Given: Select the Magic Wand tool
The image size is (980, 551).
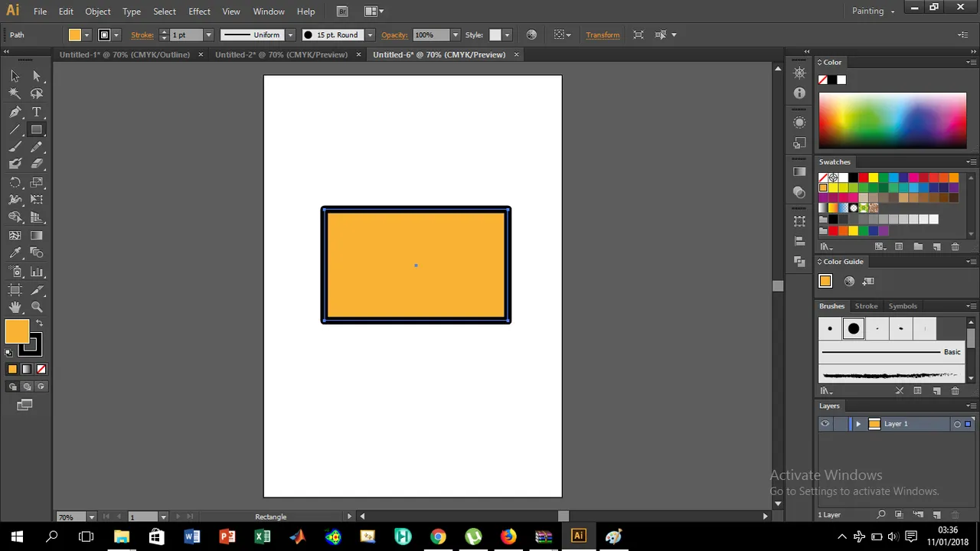Looking at the screenshot, I should 15,93.
